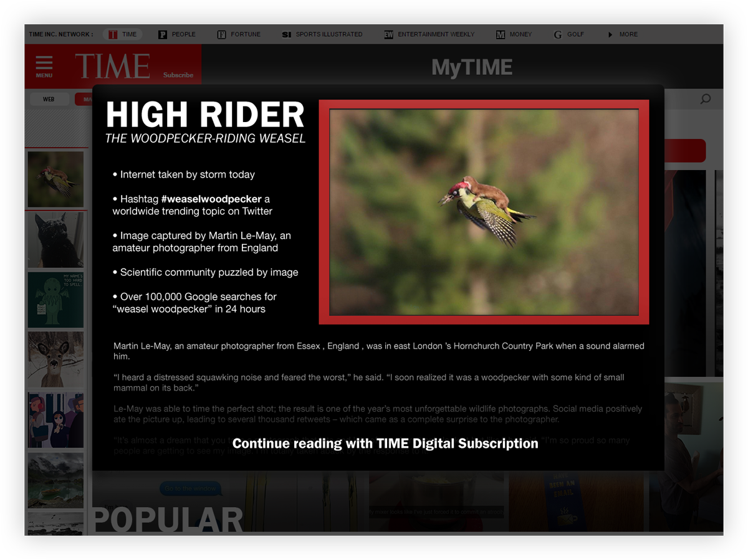Click the Sports Illustrated SI icon
The height and width of the screenshot is (560, 748).
(287, 35)
